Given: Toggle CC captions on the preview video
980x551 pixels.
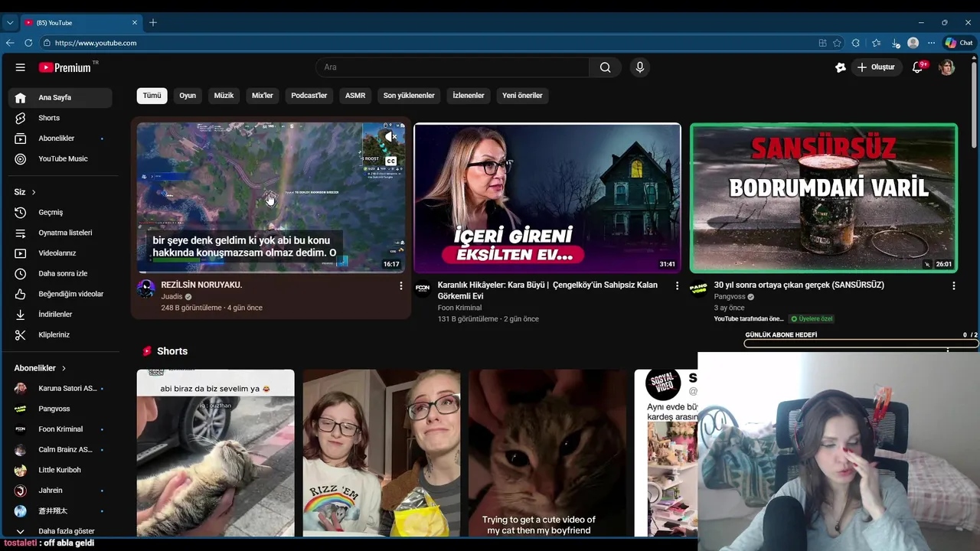Looking at the screenshot, I should (x=390, y=161).
